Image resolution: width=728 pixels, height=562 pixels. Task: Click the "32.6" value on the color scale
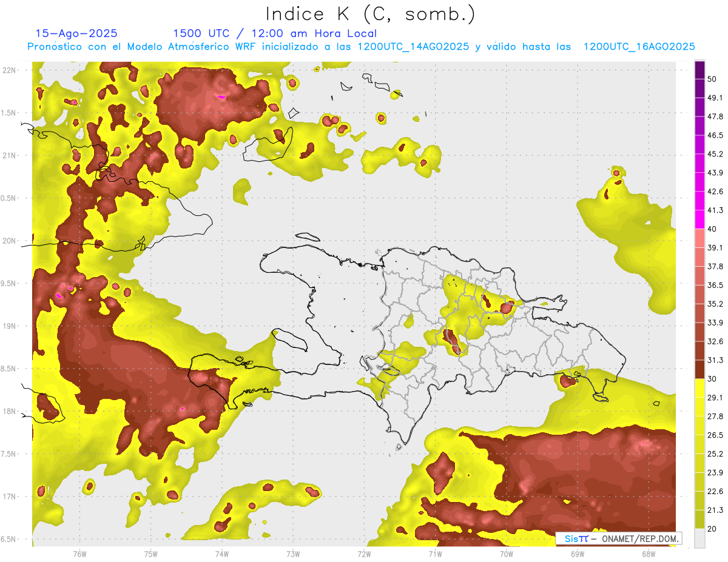point(715,341)
